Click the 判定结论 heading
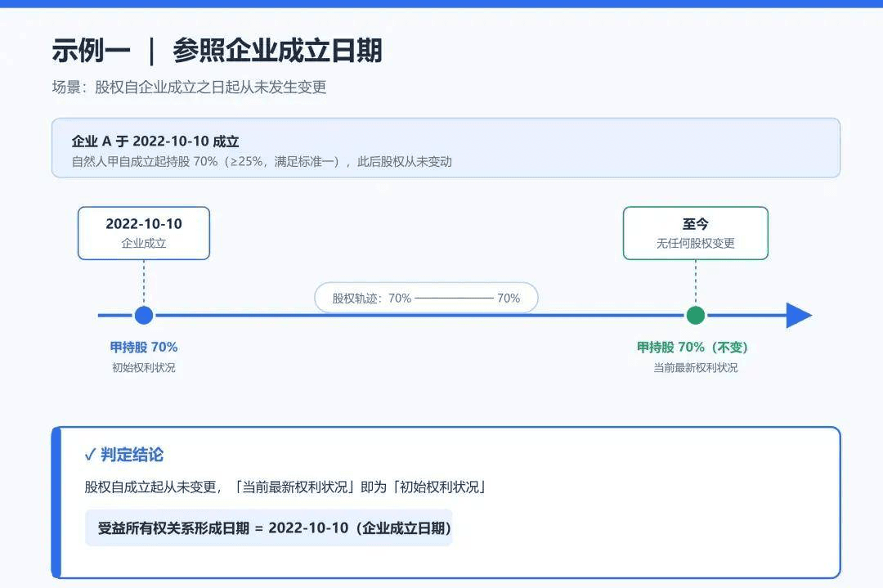 coord(132,455)
